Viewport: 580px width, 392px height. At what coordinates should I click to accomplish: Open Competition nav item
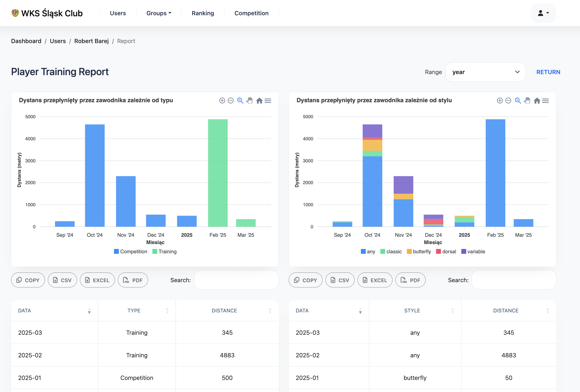click(251, 13)
